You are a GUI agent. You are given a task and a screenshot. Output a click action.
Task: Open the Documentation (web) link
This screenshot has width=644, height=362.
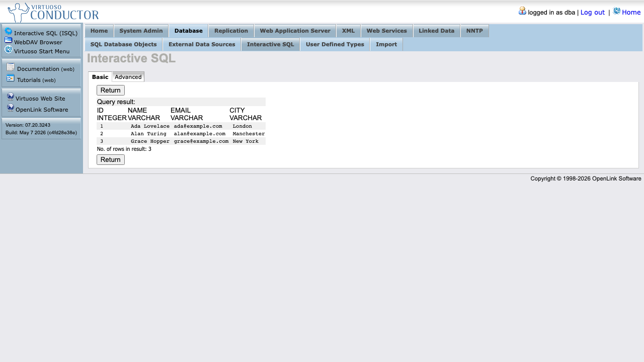click(46, 69)
